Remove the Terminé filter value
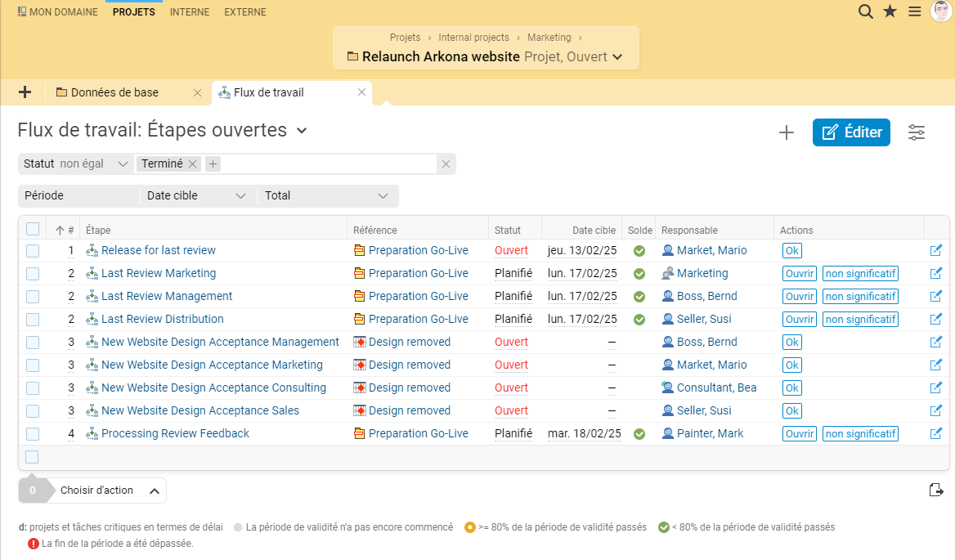 192,164
